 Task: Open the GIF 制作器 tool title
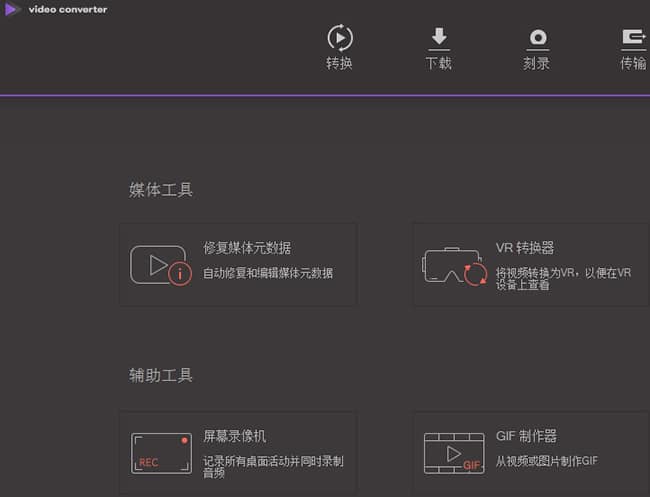tap(526, 436)
